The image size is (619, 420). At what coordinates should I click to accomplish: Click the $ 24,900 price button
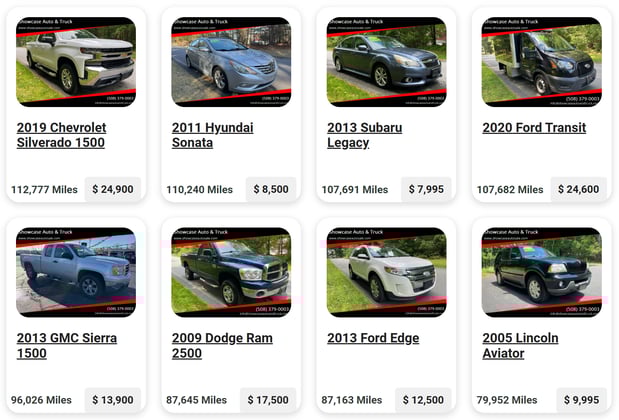113,189
